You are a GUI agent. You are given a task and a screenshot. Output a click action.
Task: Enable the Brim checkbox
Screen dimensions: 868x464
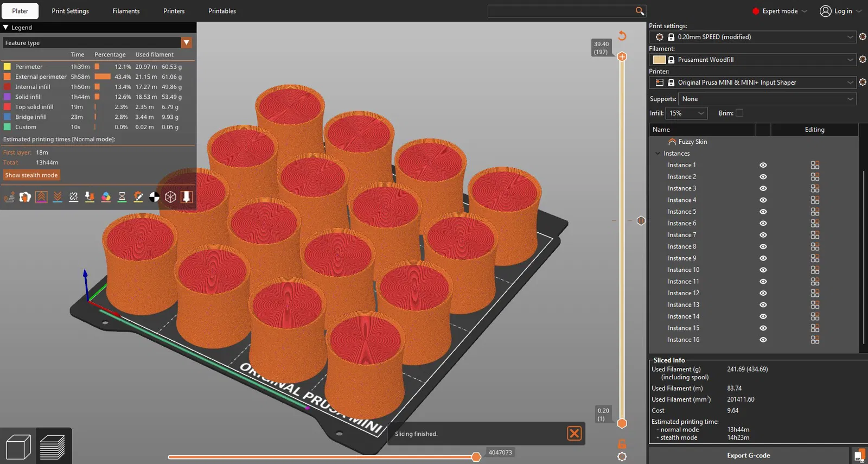tap(739, 113)
